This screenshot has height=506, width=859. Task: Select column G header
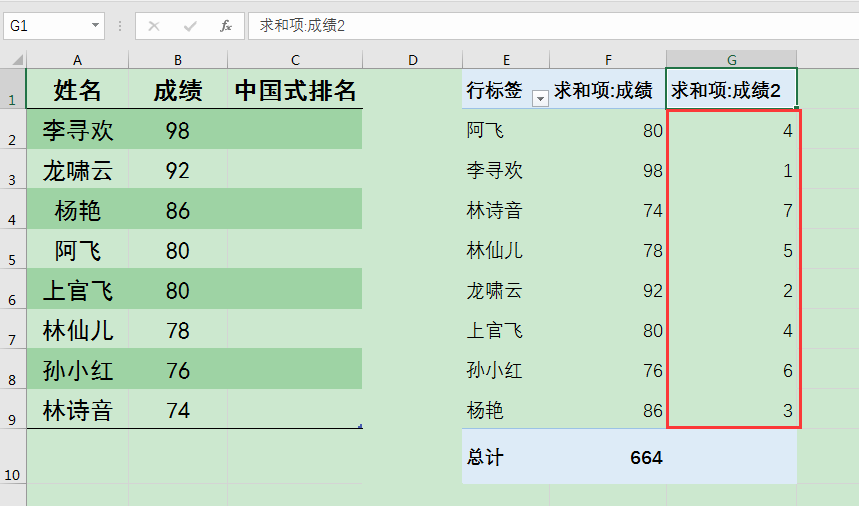[x=732, y=60]
